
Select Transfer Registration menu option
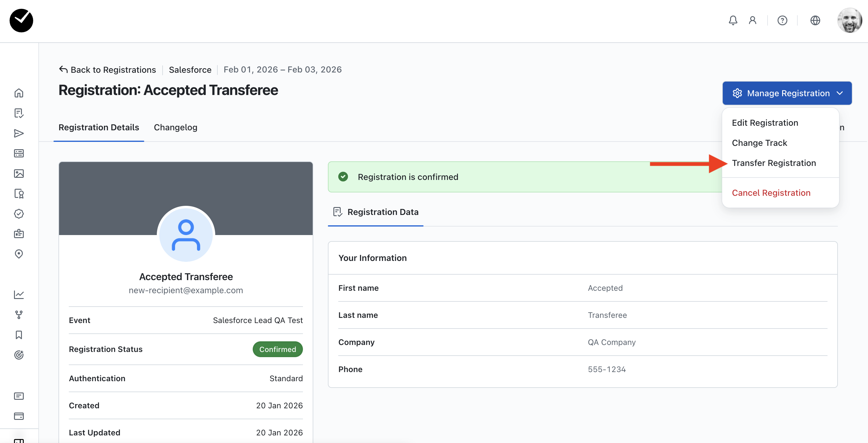pyautogui.click(x=774, y=163)
